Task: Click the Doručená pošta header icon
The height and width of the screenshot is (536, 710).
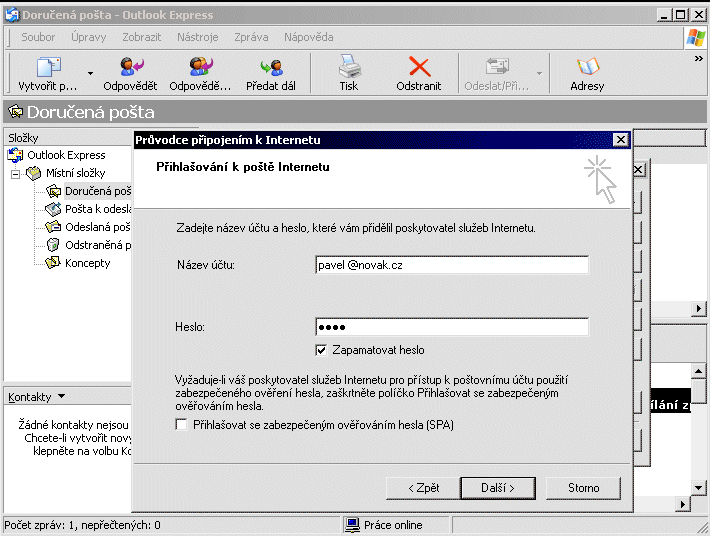Action: 16,111
